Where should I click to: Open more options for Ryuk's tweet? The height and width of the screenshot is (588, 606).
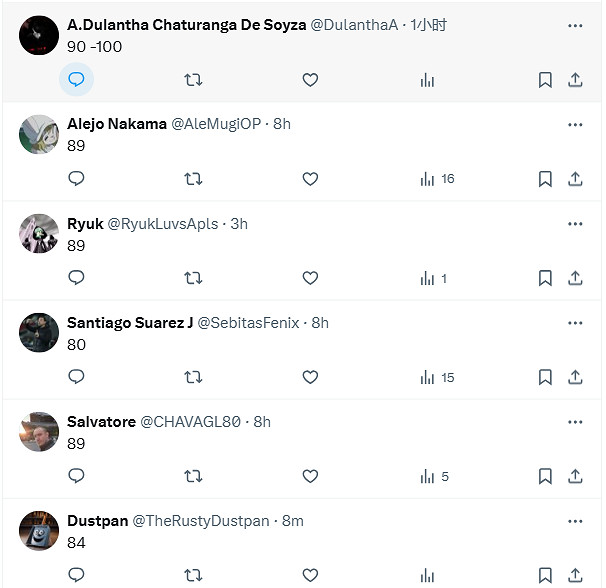575,223
